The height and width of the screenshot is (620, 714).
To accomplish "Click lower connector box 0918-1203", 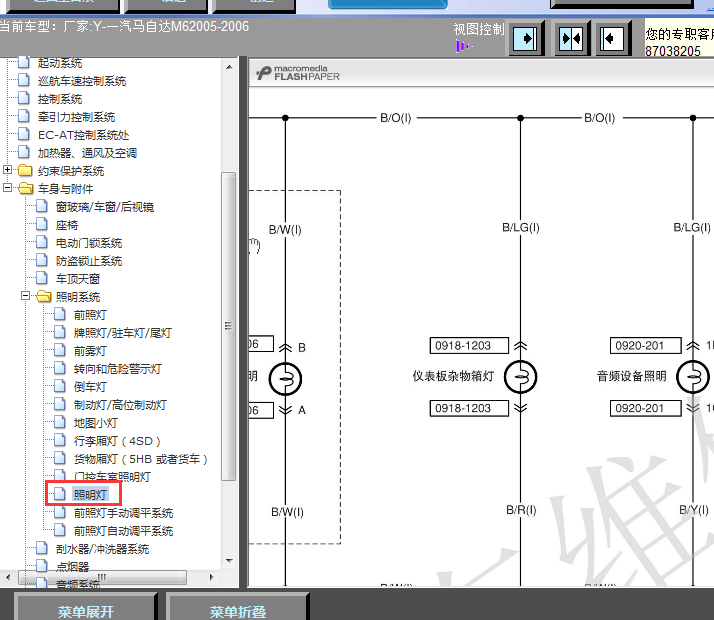I will 469,408.
